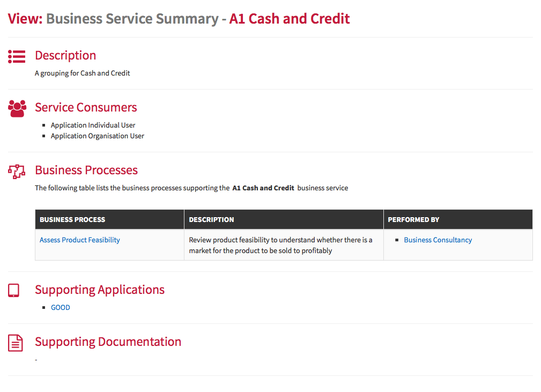Screen dimensions: 541x392
Task: Click the Description section heading
Action: coord(65,56)
